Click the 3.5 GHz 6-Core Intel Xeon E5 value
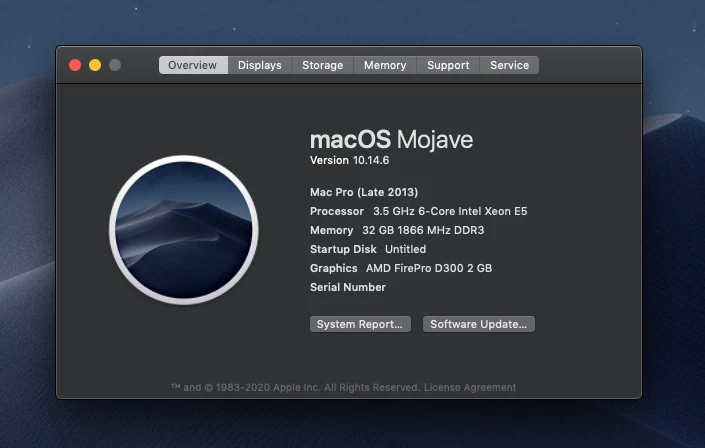This screenshot has width=705, height=448. pyautogui.click(x=450, y=211)
